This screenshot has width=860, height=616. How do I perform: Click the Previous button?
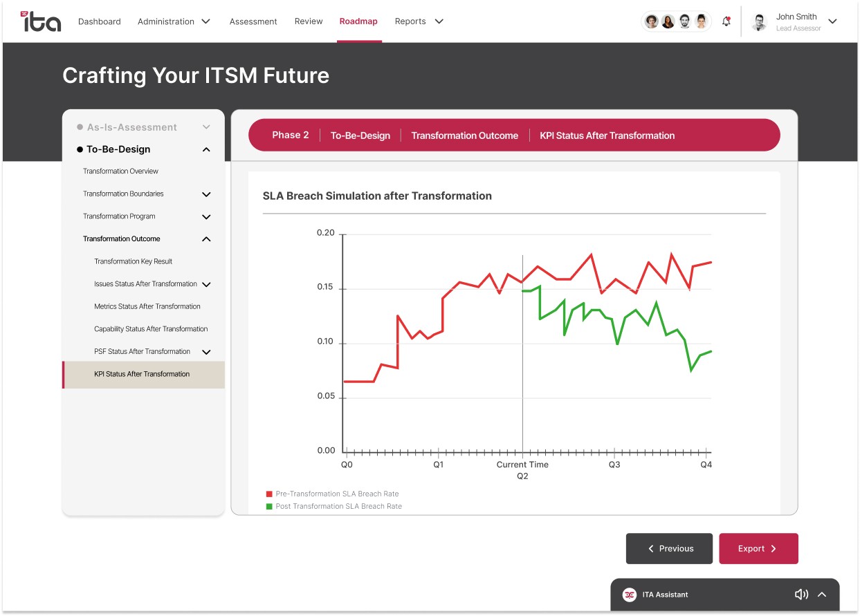[669, 548]
